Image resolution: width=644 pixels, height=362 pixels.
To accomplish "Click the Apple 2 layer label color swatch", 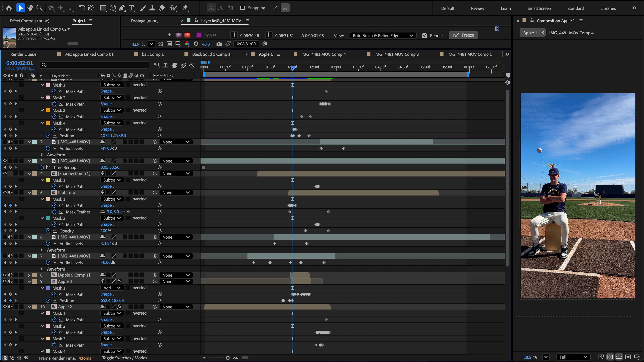I will 35,307.
